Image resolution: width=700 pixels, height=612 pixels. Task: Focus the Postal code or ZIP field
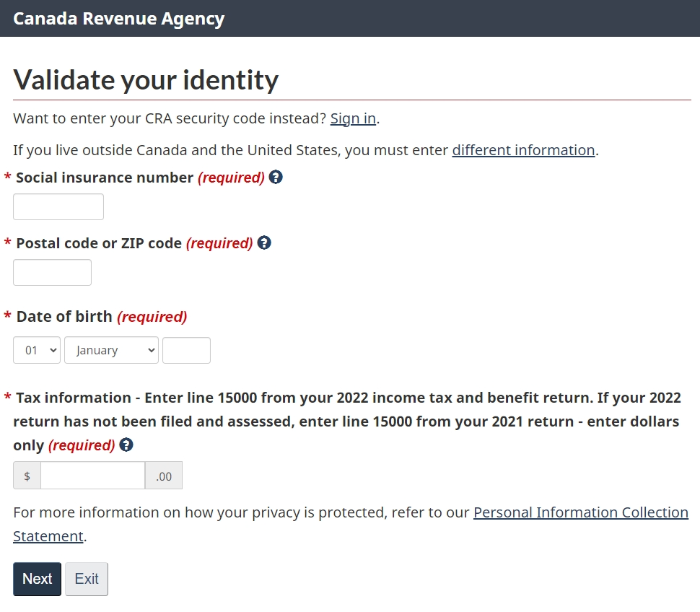tap(52, 272)
